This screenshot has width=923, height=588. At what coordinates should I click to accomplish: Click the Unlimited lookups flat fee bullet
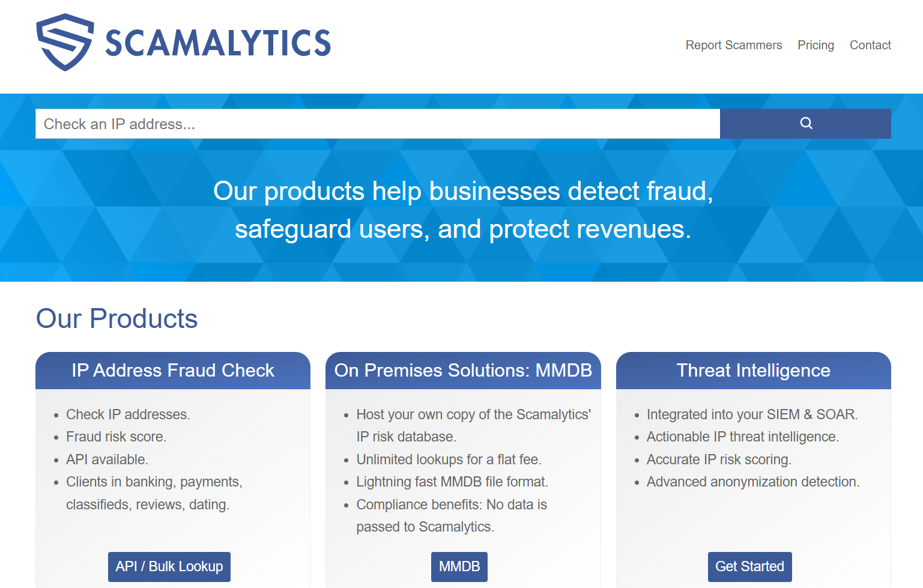point(449,459)
